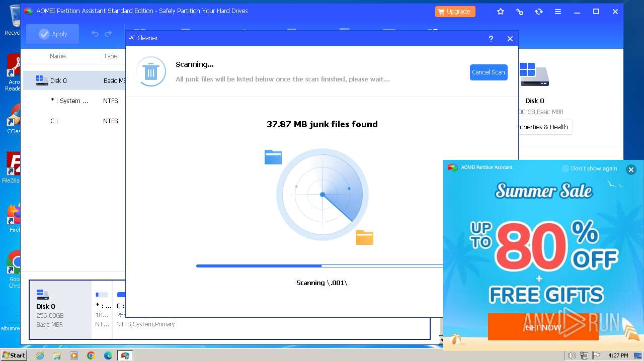Click AOMEI Partition Assistant taskbar button

click(x=125, y=355)
